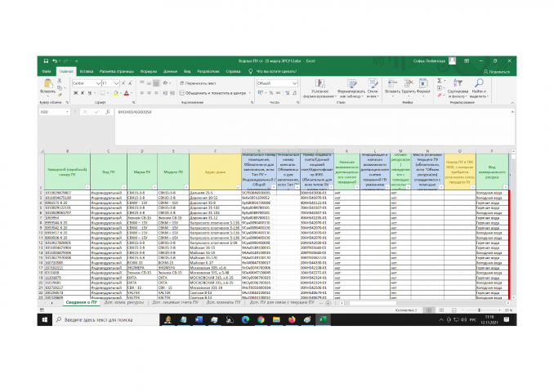Image resolution: width=554 pixels, height=392 pixels.
Task: Delete cells with Удалить icon
Action: 409,87
